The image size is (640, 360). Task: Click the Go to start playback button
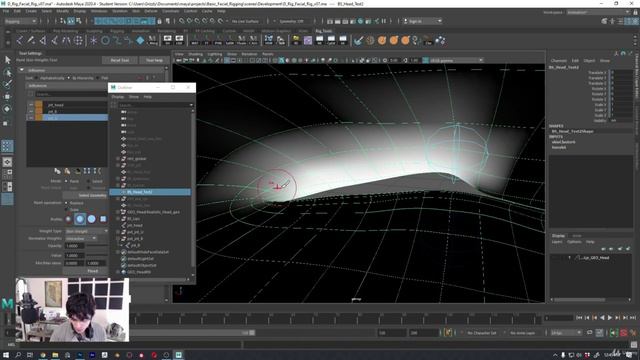point(579,318)
